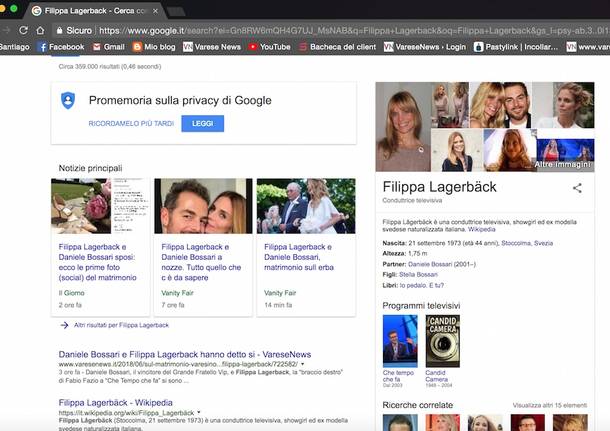The width and height of the screenshot is (610, 431).
Task: Open 'matrimonio sull erba' news article
Action: [299, 257]
